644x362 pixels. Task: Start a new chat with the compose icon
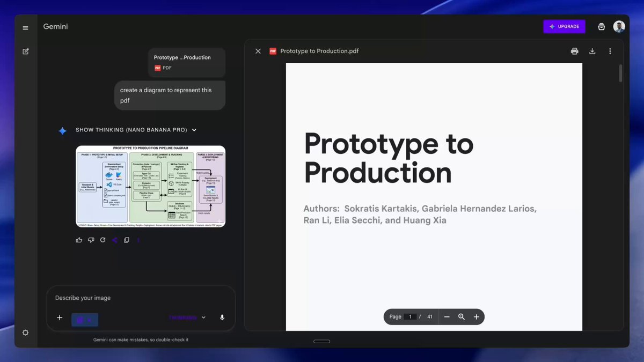[25, 51]
